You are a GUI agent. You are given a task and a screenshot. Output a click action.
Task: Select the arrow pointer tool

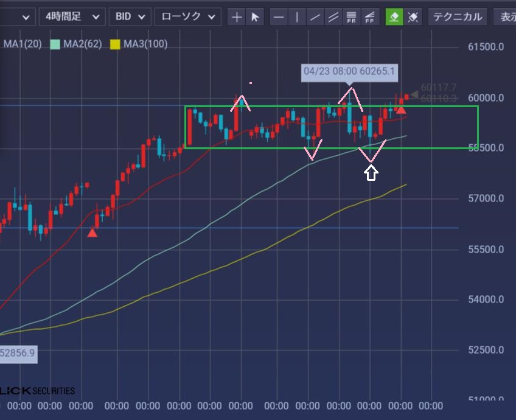point(255,17)
